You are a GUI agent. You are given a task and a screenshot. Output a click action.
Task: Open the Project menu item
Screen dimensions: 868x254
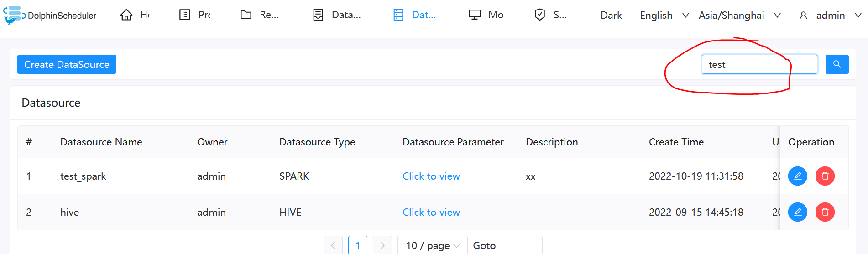[x=195, y=15]
